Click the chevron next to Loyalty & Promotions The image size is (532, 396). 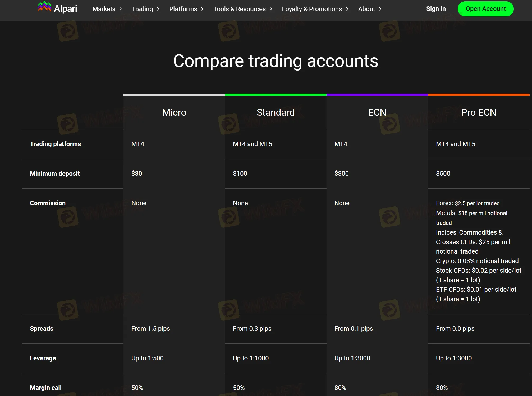(x=347, y=9)
